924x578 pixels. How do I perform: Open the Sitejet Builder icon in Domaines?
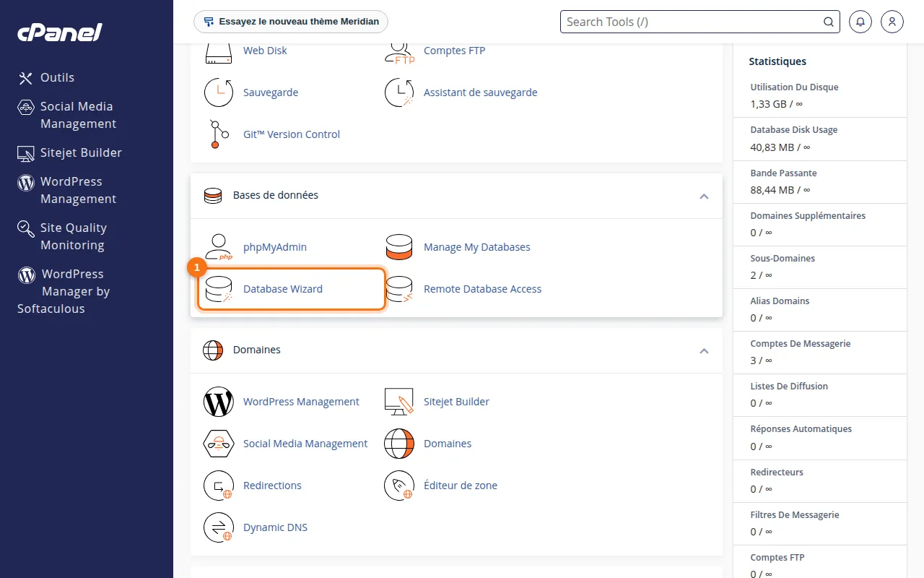tap(399, 402)
